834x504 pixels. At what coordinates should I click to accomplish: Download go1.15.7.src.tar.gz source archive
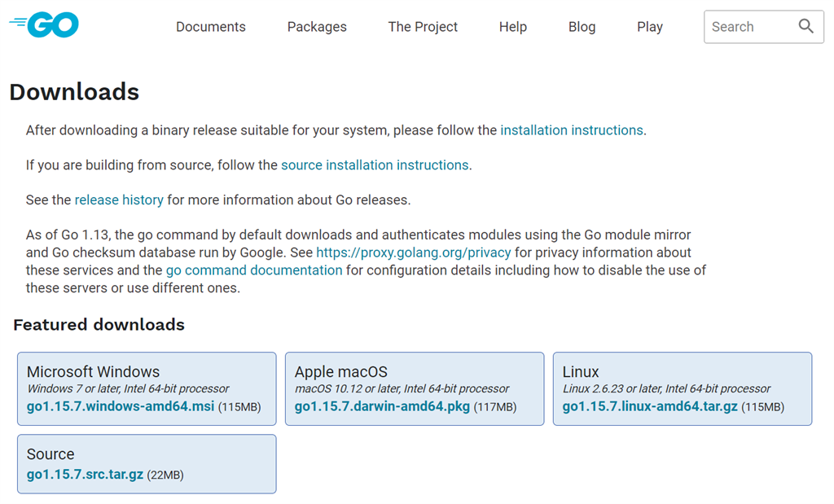tap(85, 474)
